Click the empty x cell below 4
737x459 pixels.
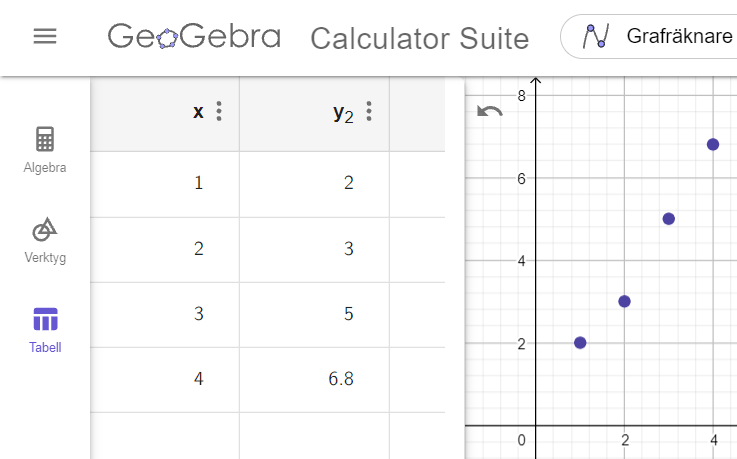pos(165,435)
